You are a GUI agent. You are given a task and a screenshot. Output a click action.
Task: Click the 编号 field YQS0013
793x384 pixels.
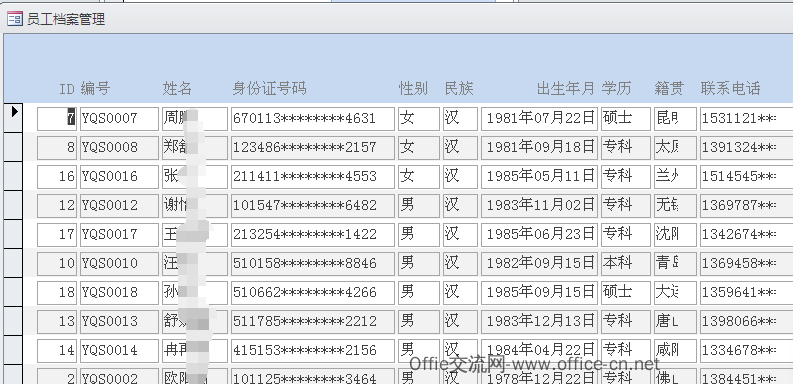click(x=119, y=321)
